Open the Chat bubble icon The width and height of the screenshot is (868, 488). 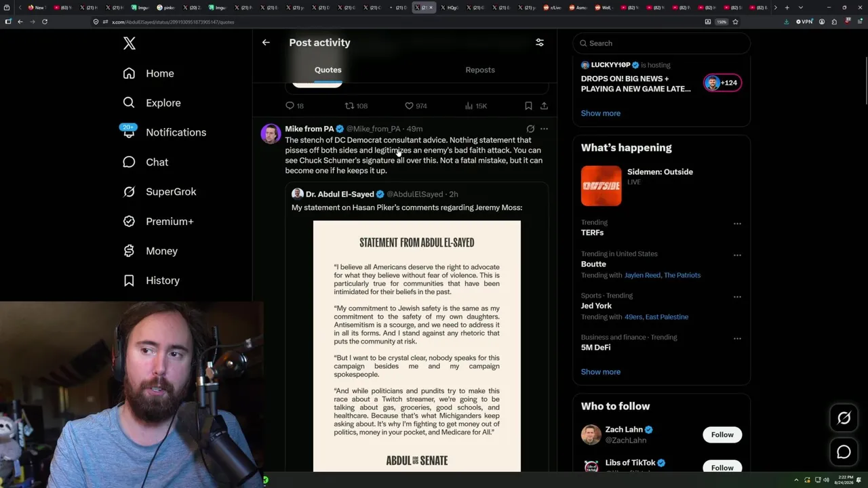pyautogui.click(x=129, y=162)
